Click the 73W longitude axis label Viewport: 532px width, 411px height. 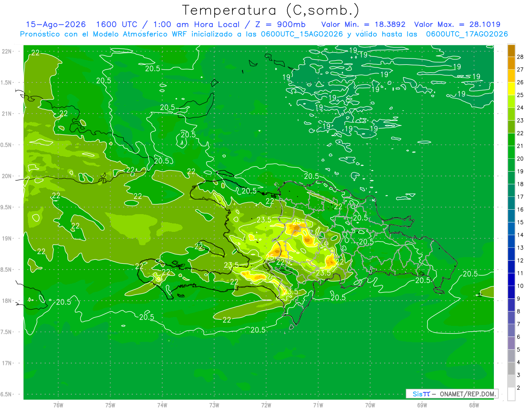pos(214,405)
